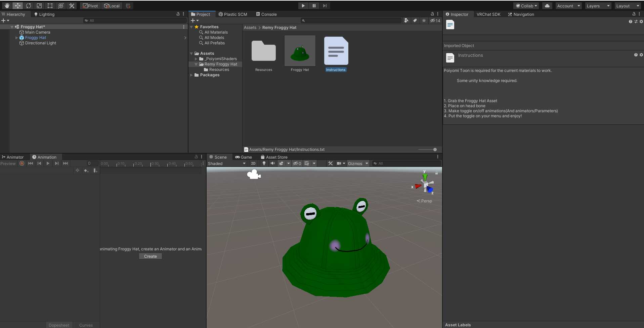Toggle scene lighting with the lightbulb icon
Viewport: 644px width, 328px height.
pyautogui.click(x=264, y=163)
